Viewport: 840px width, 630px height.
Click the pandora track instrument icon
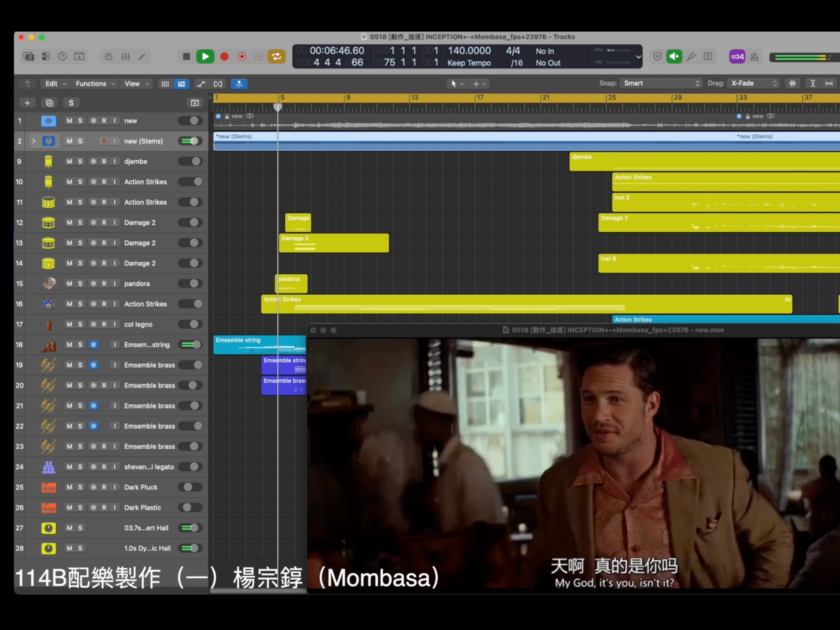coord(48,284)
